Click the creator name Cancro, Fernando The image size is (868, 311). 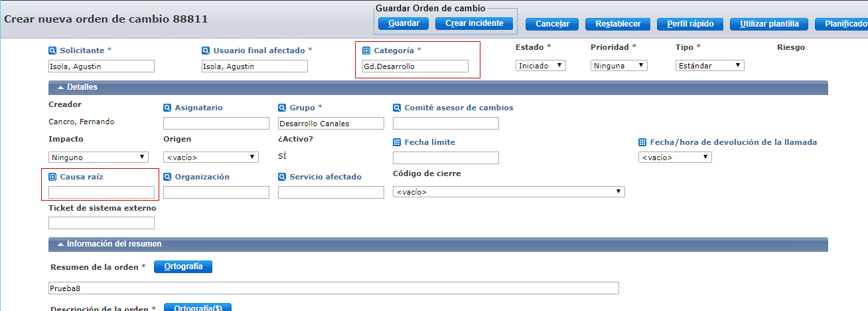tap(82, 122)
